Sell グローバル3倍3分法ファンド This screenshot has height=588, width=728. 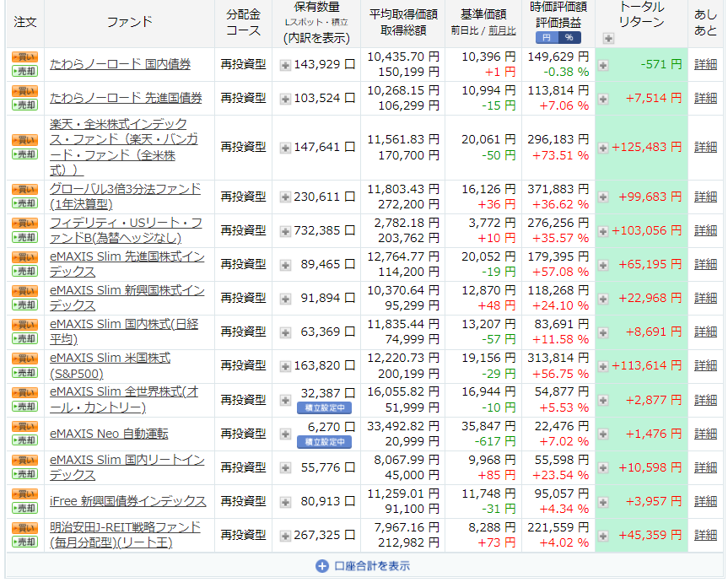coord(24,203)
